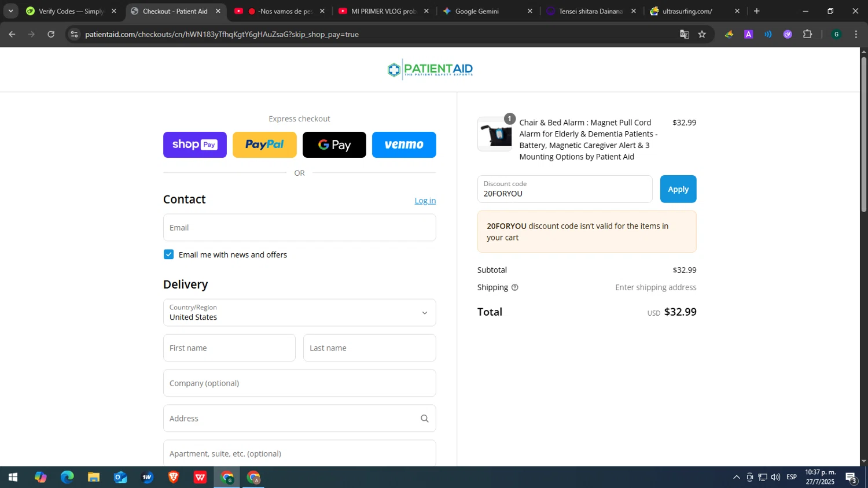Choose the G Pay express button
868x488 pixels.
click(334, 145)
